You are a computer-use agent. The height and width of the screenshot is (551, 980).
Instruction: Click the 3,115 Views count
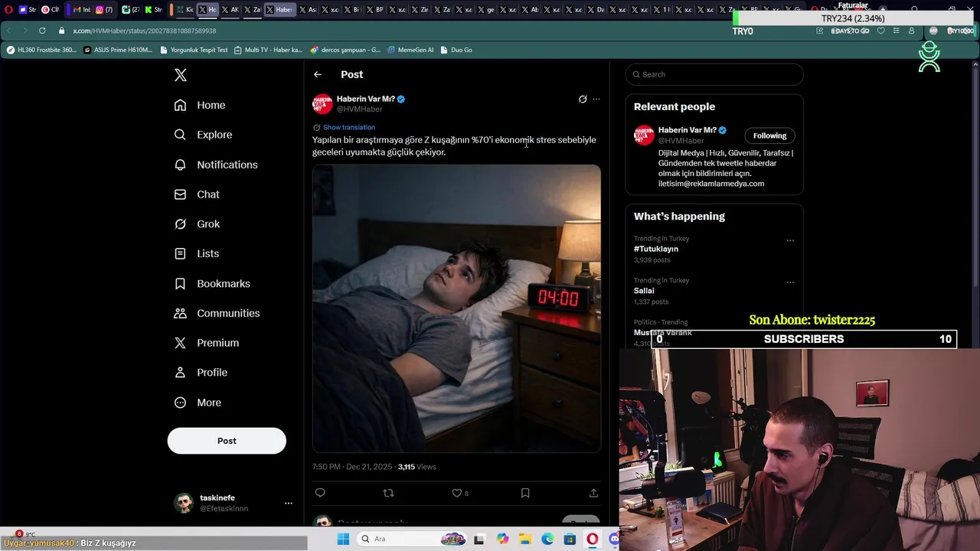tap(416, 467)
